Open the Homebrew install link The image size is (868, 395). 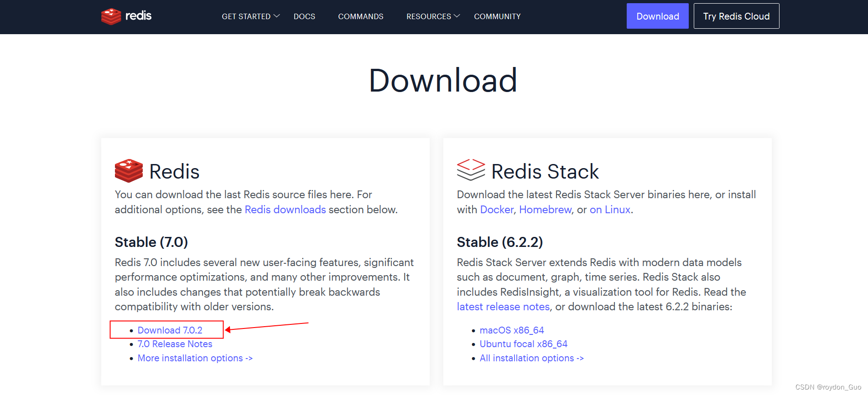pyautogui.click(x=546, y=210)
